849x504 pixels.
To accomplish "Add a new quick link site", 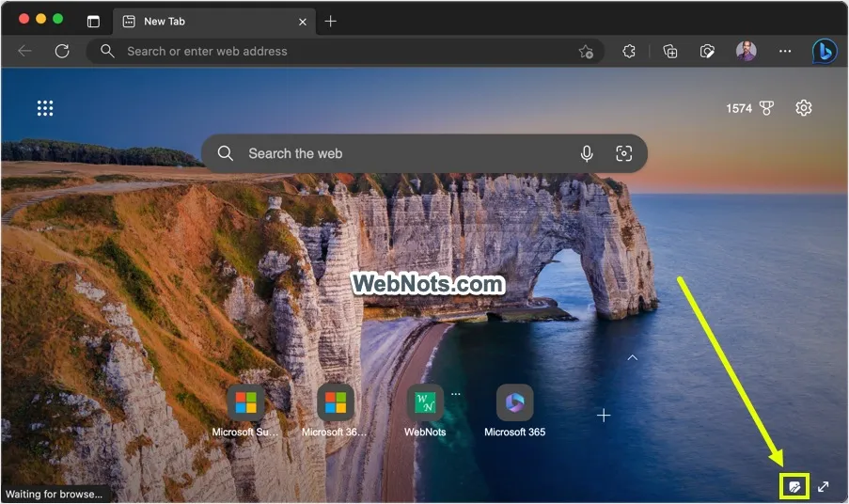I will pyautogui.click(x=604, y=416).
